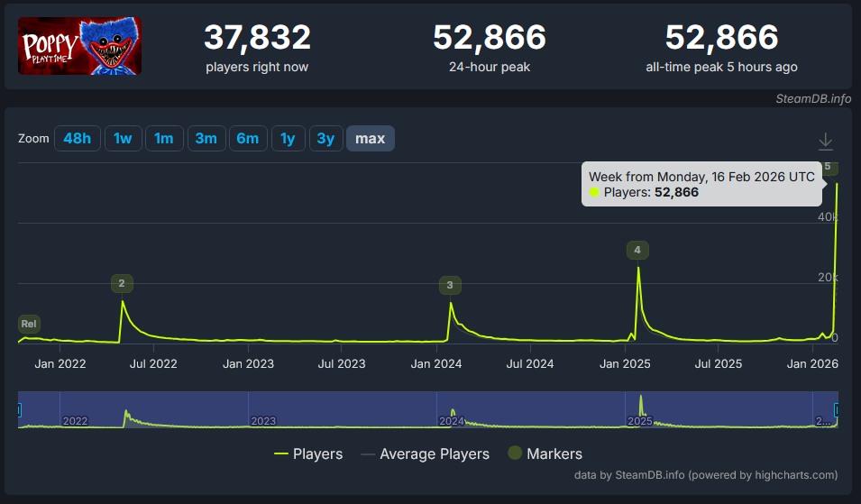Toggle the Players series in legend
861x504 pixels.
pyautogui.click(x=308, y=454)
